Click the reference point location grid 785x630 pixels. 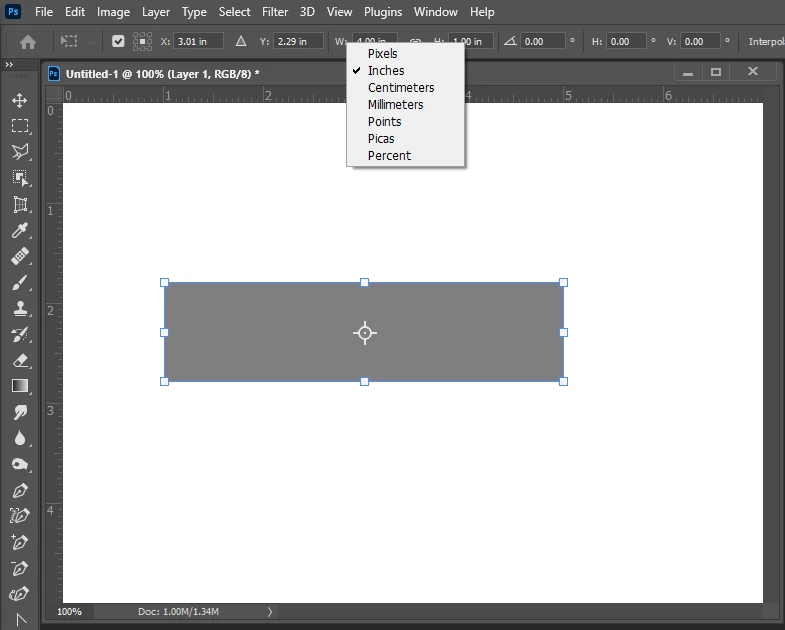point(142,42)
